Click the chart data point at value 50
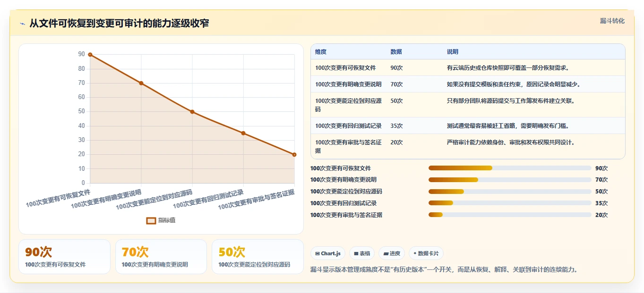The height and width of the screenshot is (293, 644). pyautogui.click(x=192, y=112)
